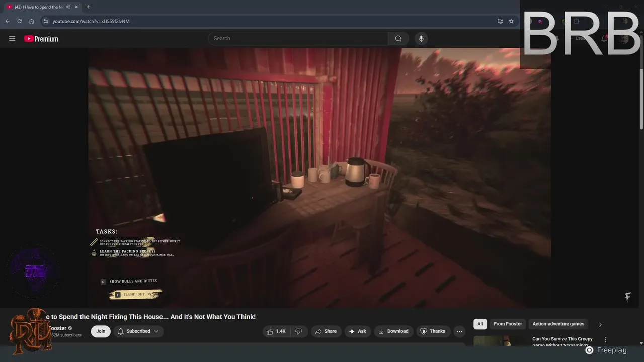Send Thanks to the creator
Viewport: 644px width, 362px height.
click(x=433, y=331)
